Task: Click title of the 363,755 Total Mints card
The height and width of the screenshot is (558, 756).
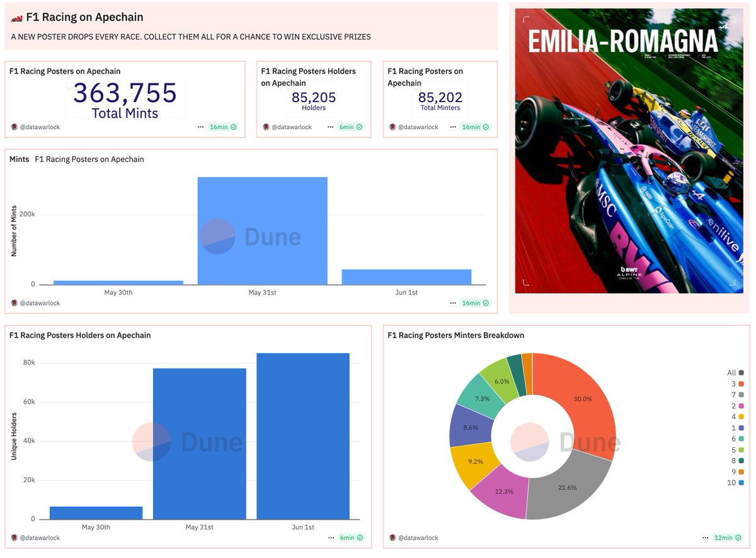Action: click(x=65, y=71)
